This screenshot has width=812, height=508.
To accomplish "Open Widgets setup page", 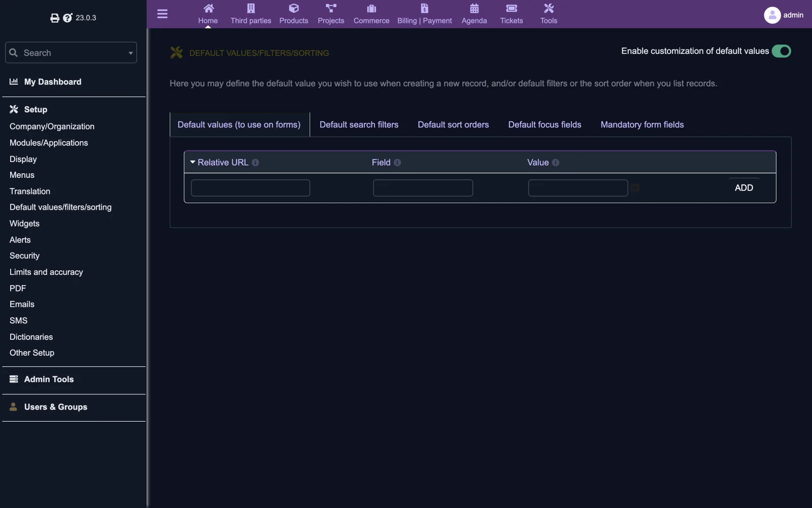I will click(24, 224).
